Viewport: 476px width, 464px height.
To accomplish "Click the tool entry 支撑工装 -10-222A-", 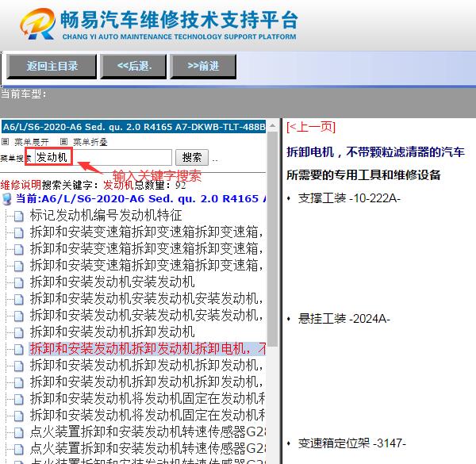I will click(x=349, y=198).
